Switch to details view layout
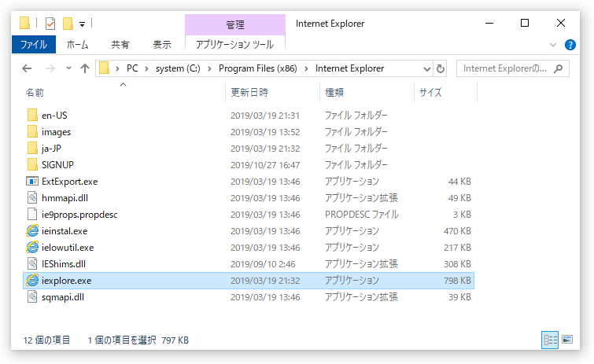This screenshot has height=364, width=594. click(x=549, y=340)
